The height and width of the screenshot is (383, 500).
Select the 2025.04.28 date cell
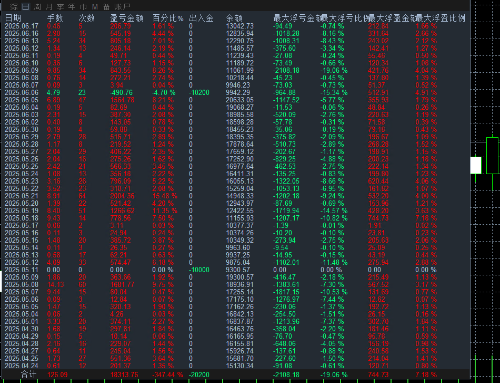[x=22, y=343]
